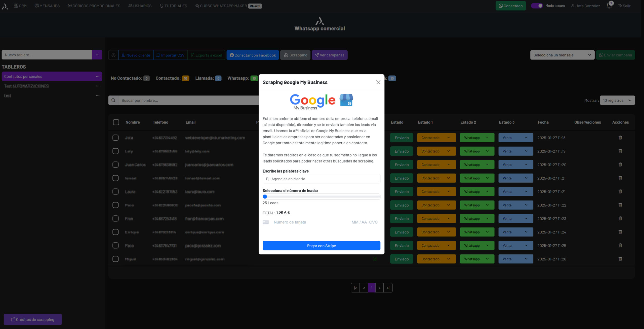Click the Pagar con Stripe button
644x329 pixels.
click(x=321, y=246)
